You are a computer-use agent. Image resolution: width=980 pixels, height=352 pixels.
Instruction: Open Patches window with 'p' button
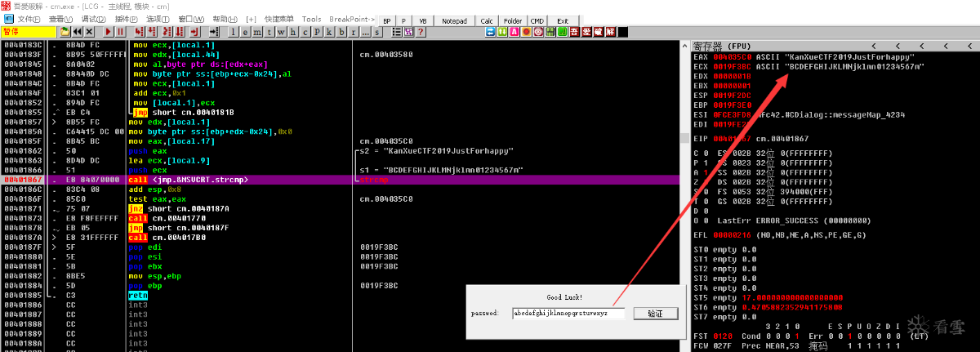click(317, 32)
